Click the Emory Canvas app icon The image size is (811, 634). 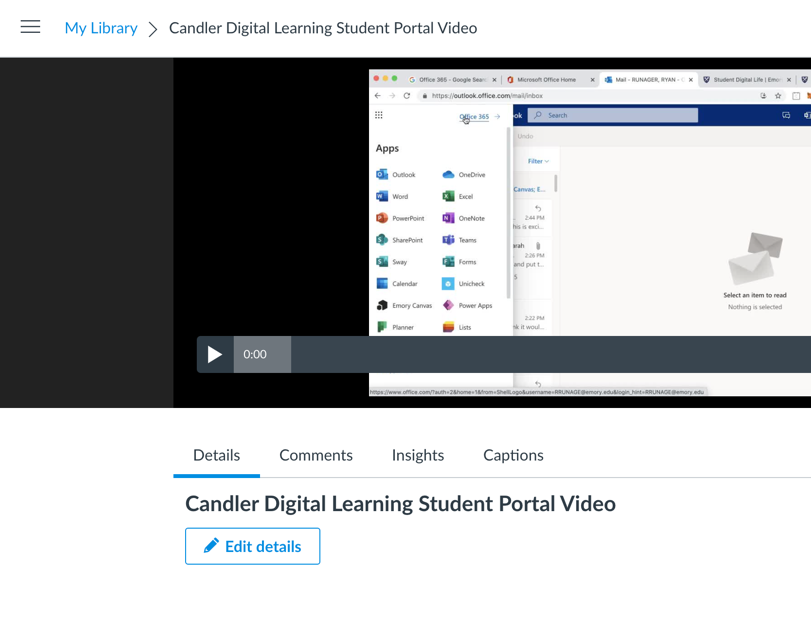382,305
